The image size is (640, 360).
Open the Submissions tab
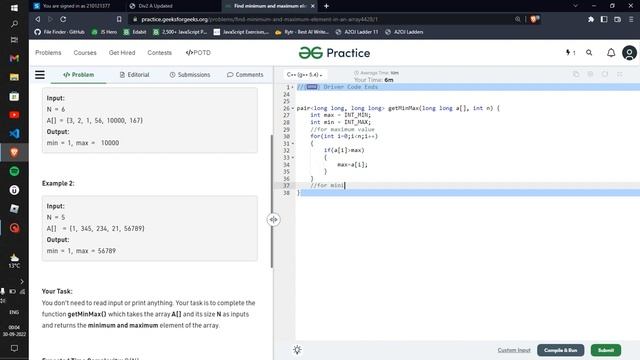click(190, 75)
